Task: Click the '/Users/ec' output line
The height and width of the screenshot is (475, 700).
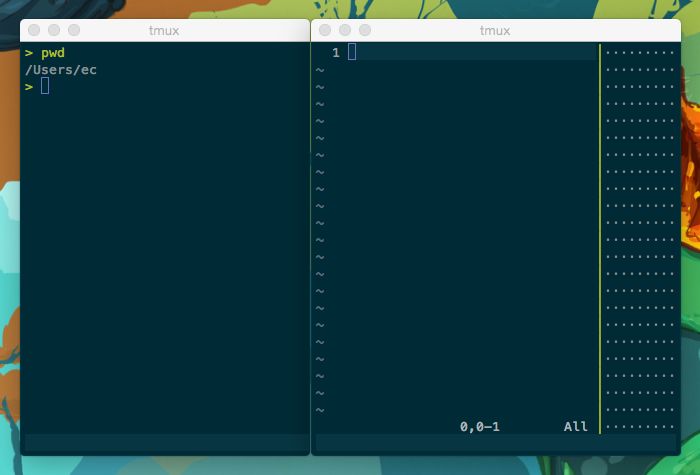Action: [x=61, y=70]
